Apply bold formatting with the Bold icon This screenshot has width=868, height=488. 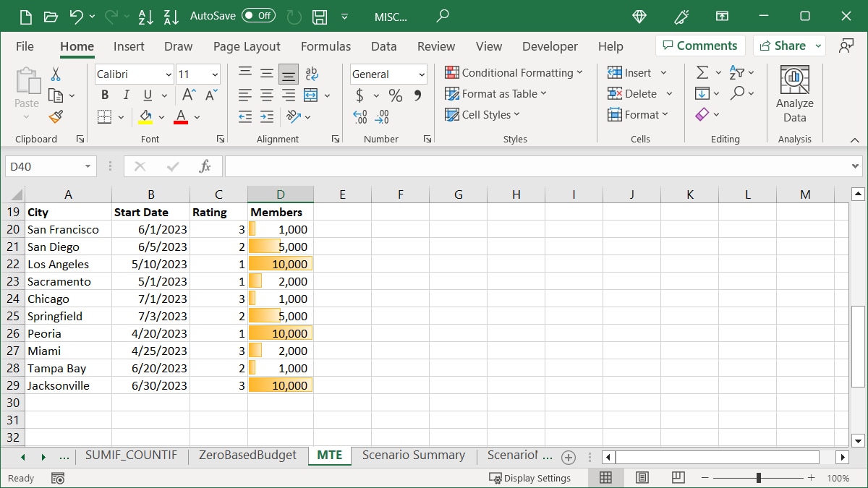pos(104,94)
